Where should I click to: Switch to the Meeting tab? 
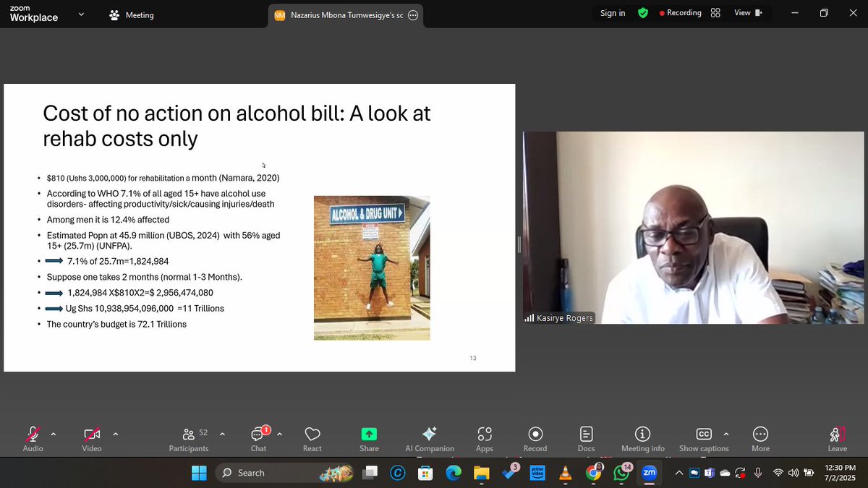(131, 14)
